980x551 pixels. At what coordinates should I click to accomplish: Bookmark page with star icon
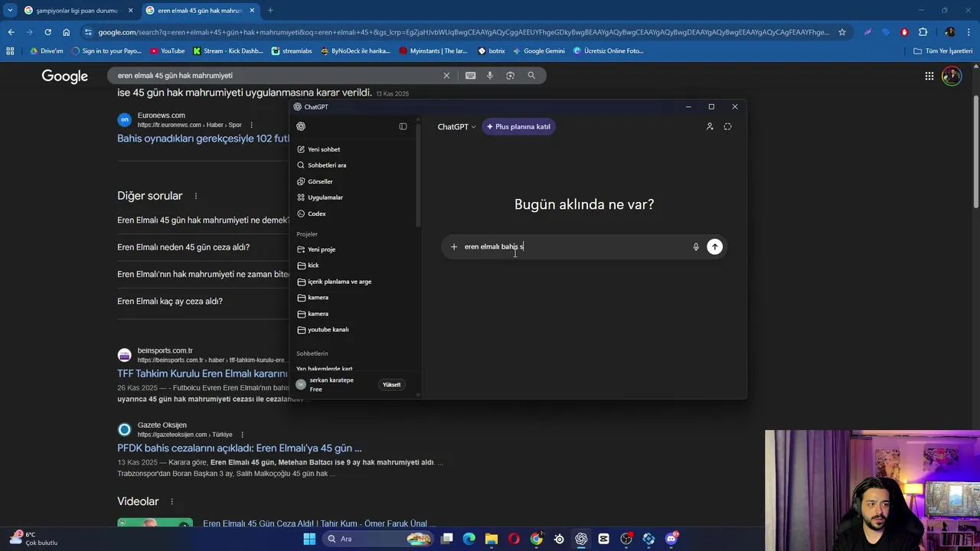pos(842,32)
